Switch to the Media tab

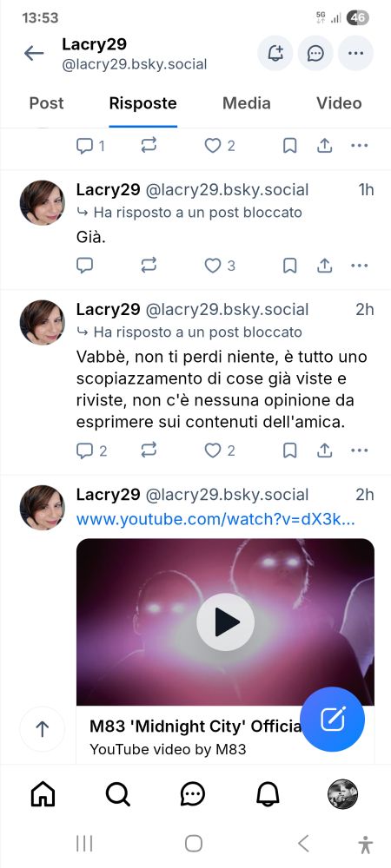click(247, 103)
